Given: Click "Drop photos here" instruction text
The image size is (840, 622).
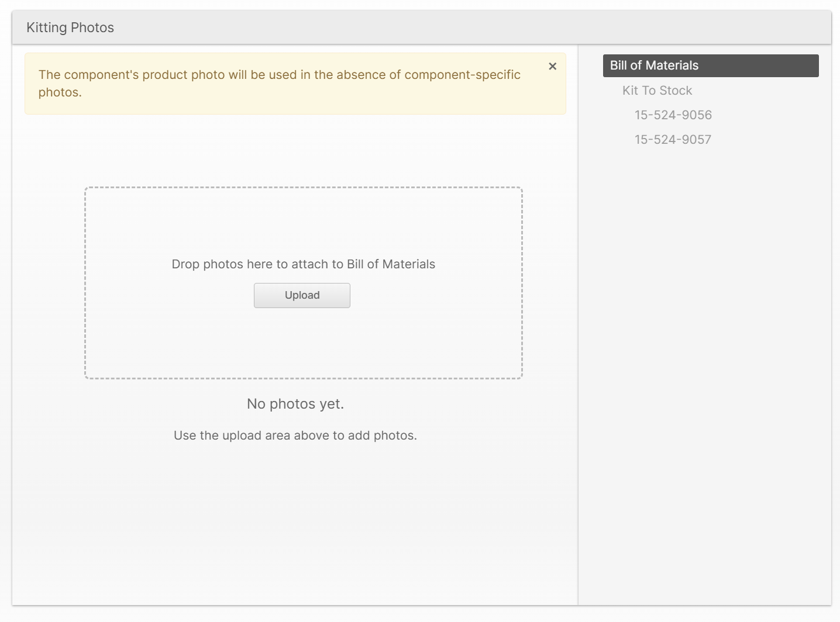Looking at the screenshot, I should 257,264.
